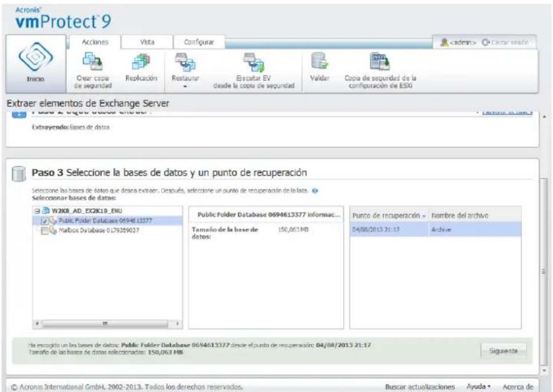
Task: Sort by the Punto de recuperación column
Action: pos(388,216)
